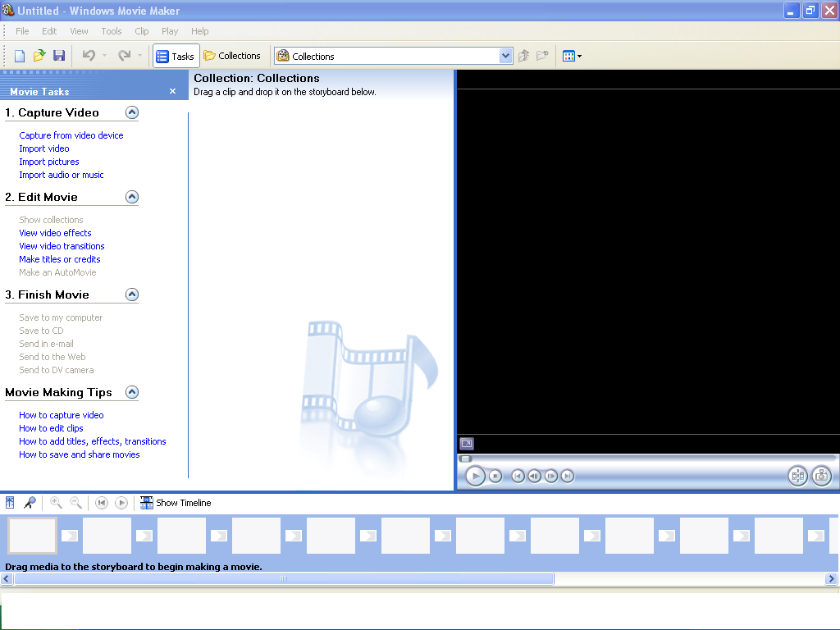This screenshot has height=630, width=840.
Task: Open the Edit menu
Action: click(x=49, y=31)
